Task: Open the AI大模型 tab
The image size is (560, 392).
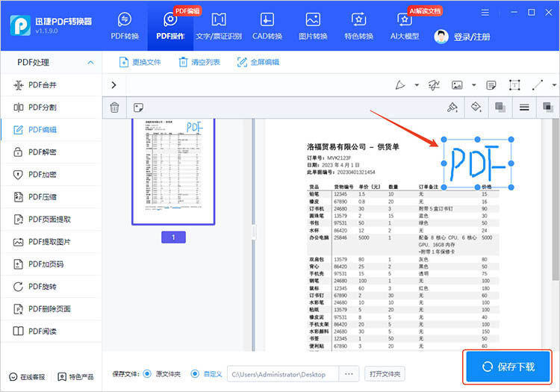Action: pyautogui.click(x=404, y=26)
